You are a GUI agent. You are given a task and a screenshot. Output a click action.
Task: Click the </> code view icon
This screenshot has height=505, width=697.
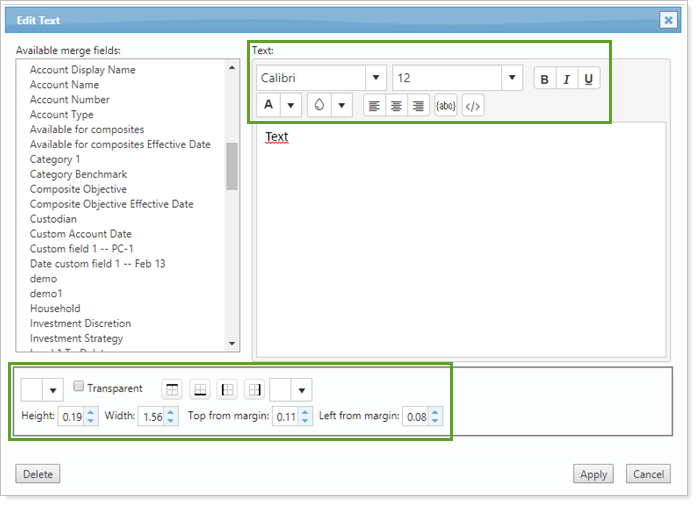click(x=473, y=105)
